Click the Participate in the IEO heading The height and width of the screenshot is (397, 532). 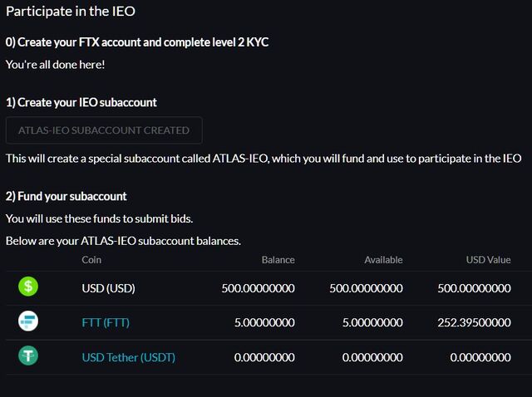pyautogui.click(x=71, y=11)
